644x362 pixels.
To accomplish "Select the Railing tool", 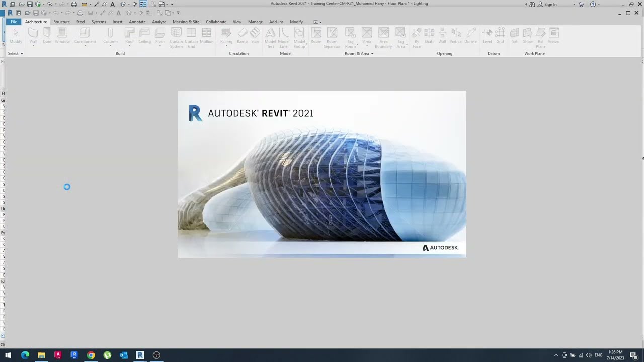I will point(226,37).
